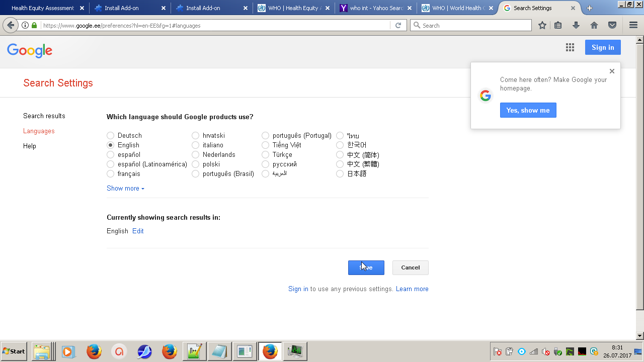Choose русский language radio button
Image resolution: width=644 pixels, height=362 pixels.
(x=266, y=164)
